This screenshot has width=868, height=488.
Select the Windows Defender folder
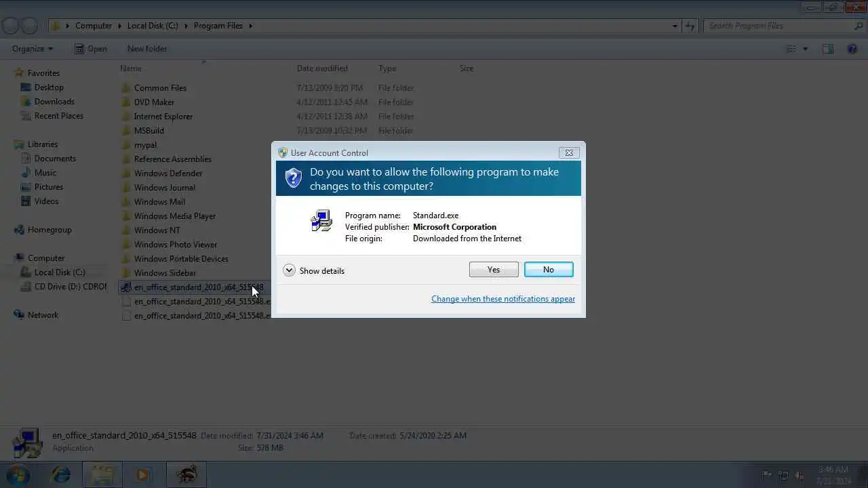click(168, 174)
